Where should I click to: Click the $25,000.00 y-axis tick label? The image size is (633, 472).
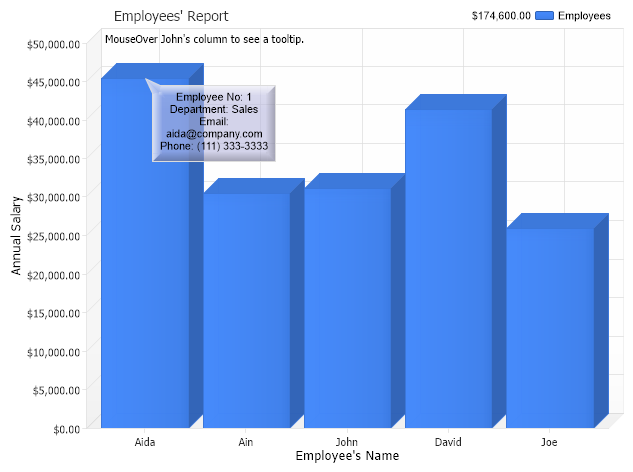(x=54, y=236)
